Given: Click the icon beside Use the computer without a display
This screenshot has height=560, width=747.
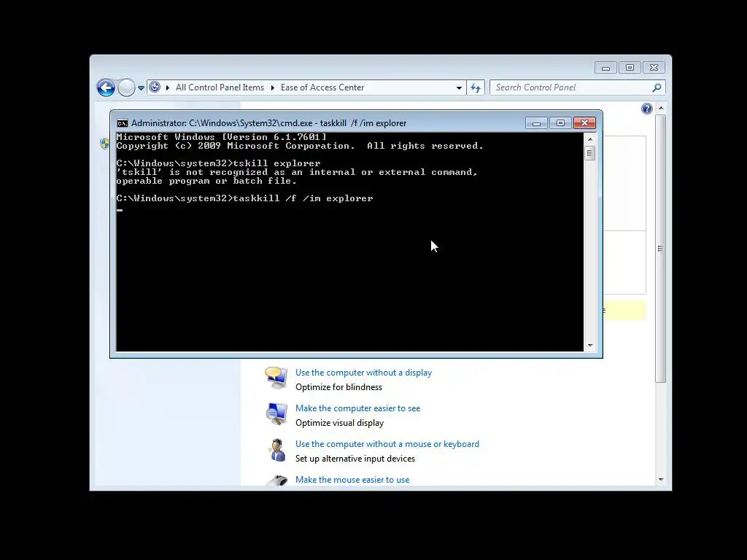Looking at the screenshot, I should point(276,378).
